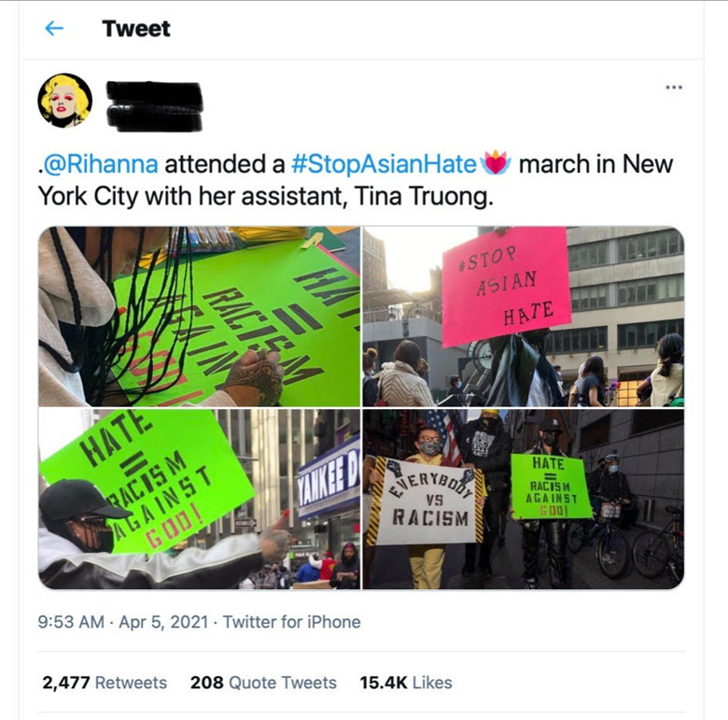The height and width of the screenshot is (720, 728).
Task: View the 15.4K Likes list
Action: click(x=406, y=683)
